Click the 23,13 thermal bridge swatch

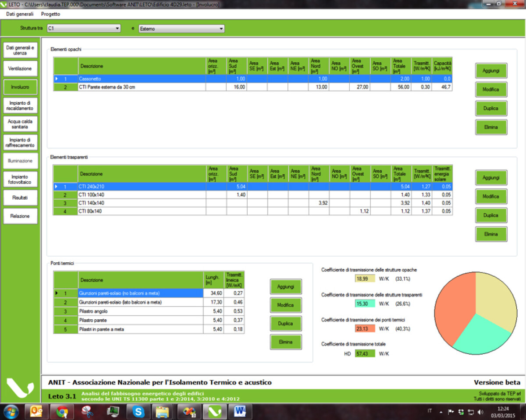tap(365, 328)
